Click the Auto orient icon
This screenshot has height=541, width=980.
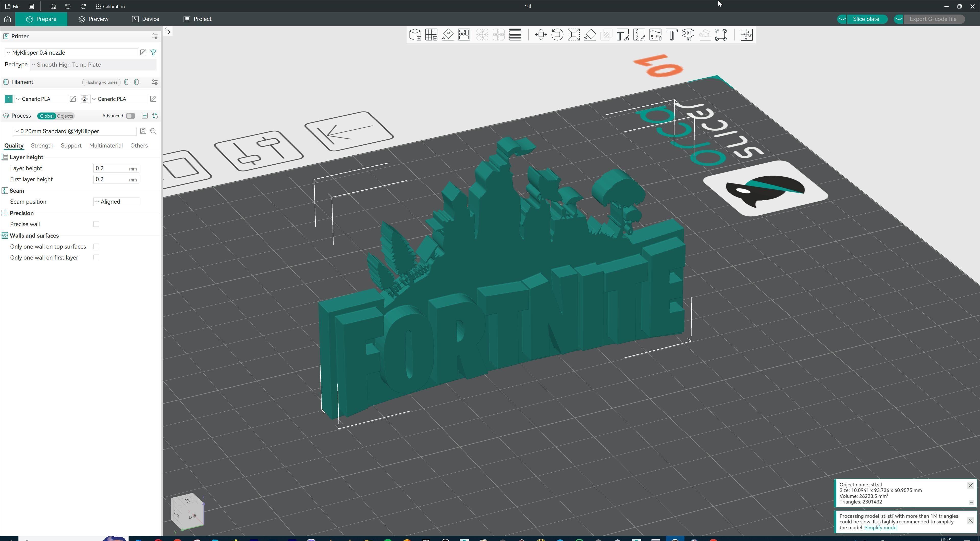(x=448, y=35)
